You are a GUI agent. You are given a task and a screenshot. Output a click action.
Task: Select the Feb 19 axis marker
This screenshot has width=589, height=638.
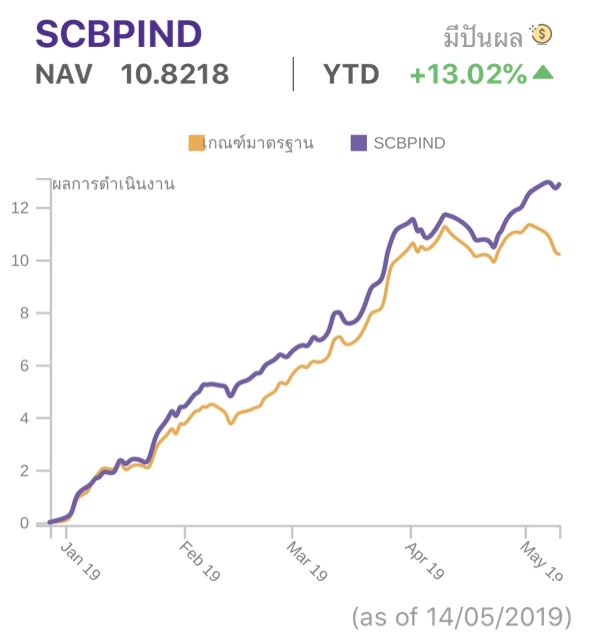pos(199,561)
